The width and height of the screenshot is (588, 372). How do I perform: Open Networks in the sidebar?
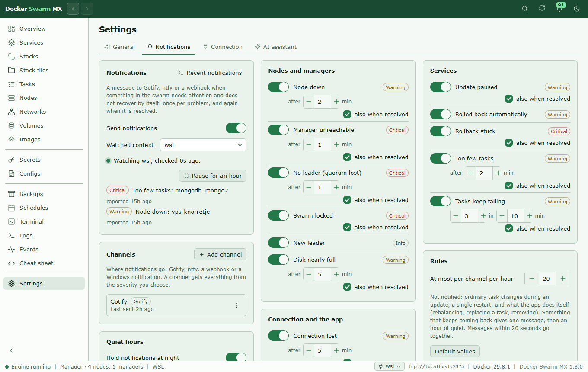tap(44, 112)
